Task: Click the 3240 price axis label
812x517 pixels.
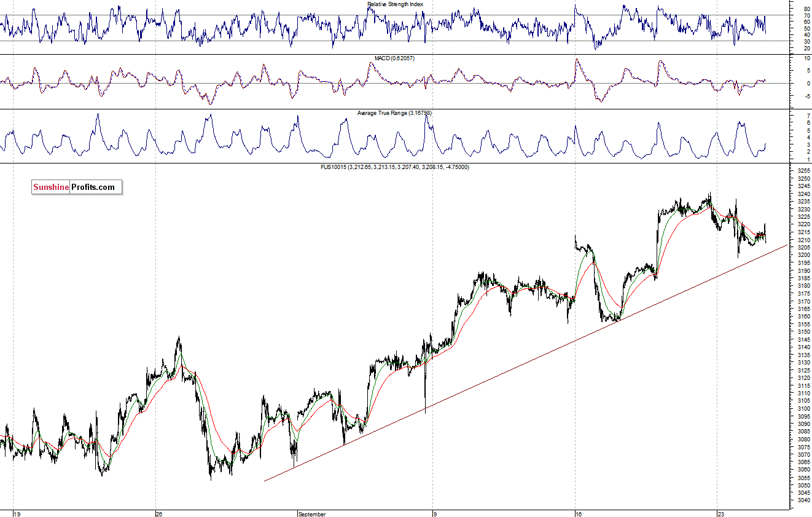Action: pos(803,194)
